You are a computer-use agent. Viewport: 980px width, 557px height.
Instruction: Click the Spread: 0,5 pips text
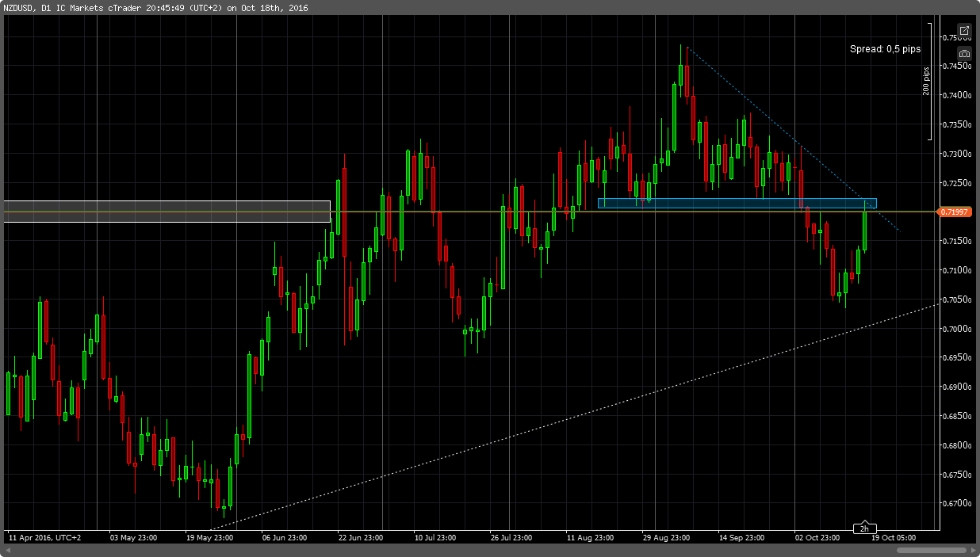click(x=886, y=49)
